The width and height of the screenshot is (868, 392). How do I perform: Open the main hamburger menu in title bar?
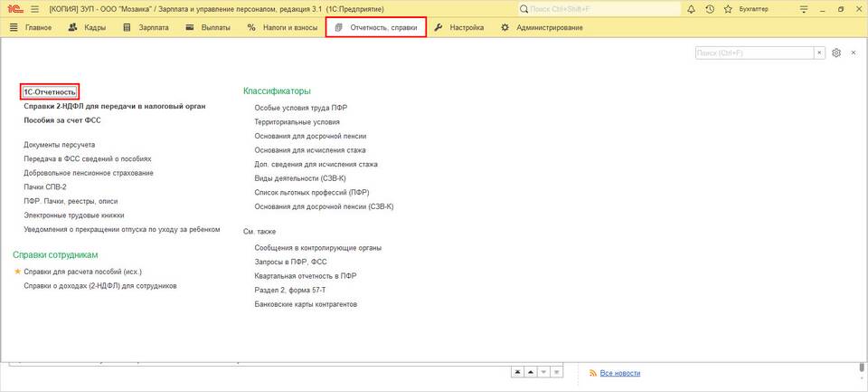[x=35, y=9]
